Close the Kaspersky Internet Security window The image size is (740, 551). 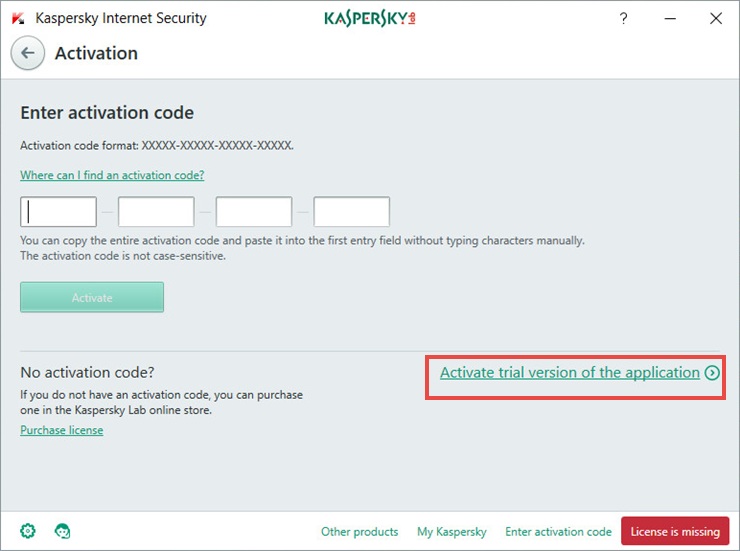[716, 18]
